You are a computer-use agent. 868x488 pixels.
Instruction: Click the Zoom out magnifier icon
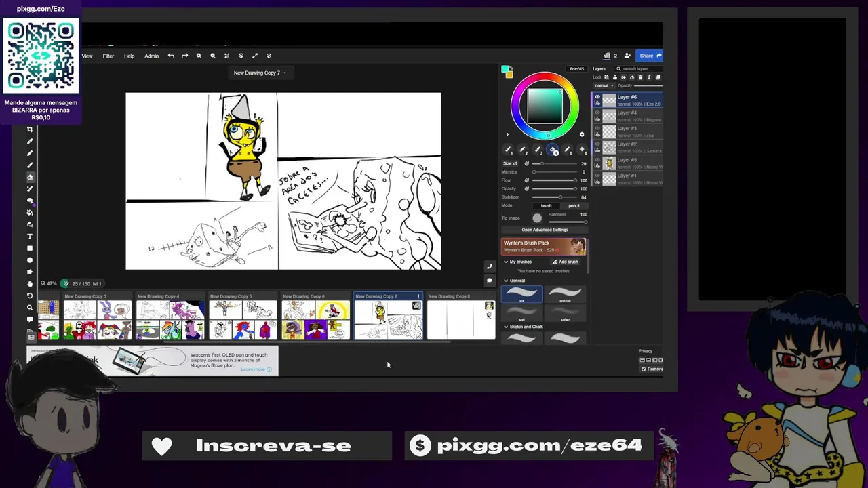(213, 56)
